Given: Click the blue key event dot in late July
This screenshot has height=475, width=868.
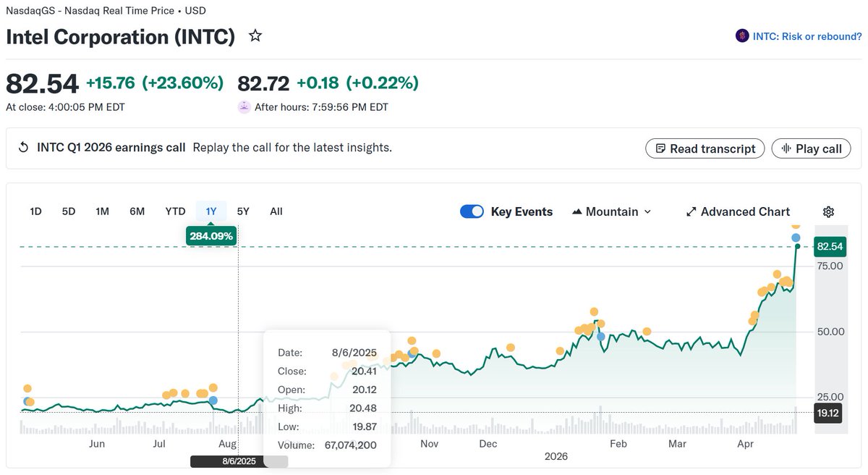Looking at the screenshot, I should tap(213, 400).
